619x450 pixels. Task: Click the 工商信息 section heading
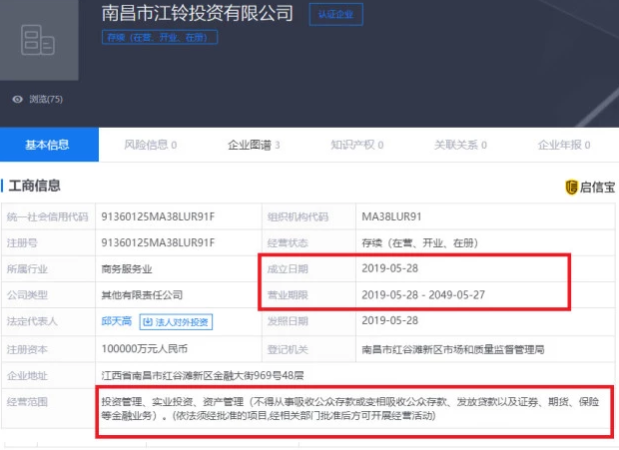[34, 186]
